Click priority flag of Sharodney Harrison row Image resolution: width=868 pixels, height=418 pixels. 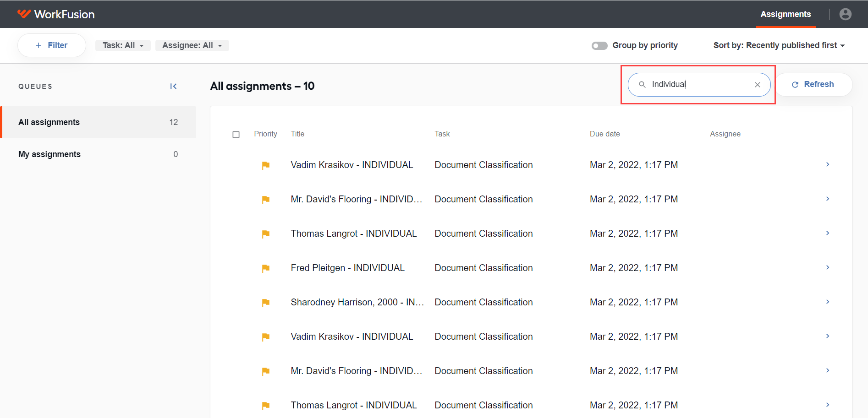click(266, 303)
